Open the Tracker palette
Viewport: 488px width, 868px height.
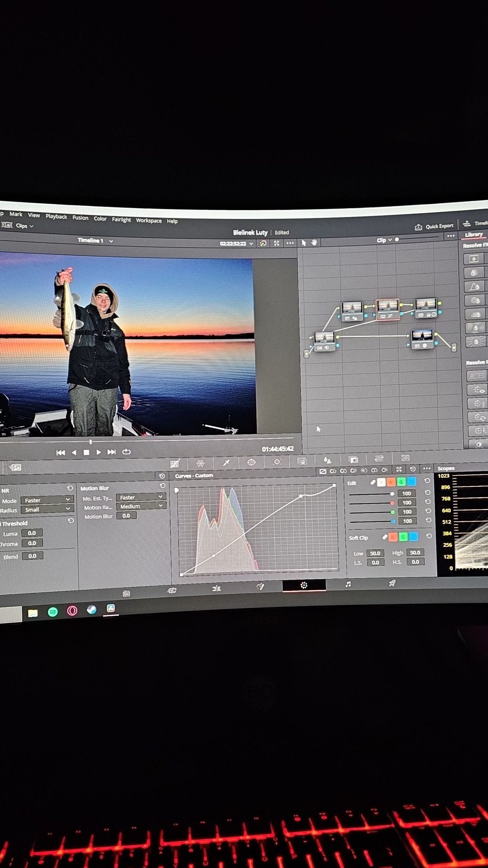tap(277, 462)
